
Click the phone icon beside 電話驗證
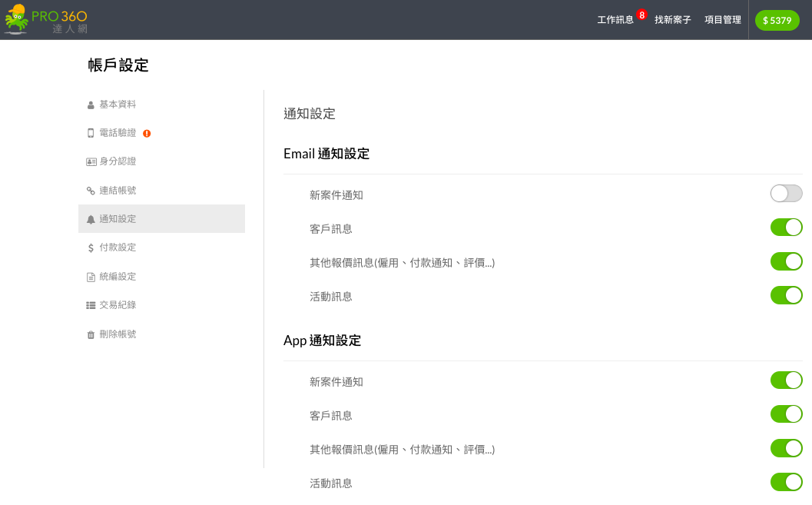click(x=91, y=133)
